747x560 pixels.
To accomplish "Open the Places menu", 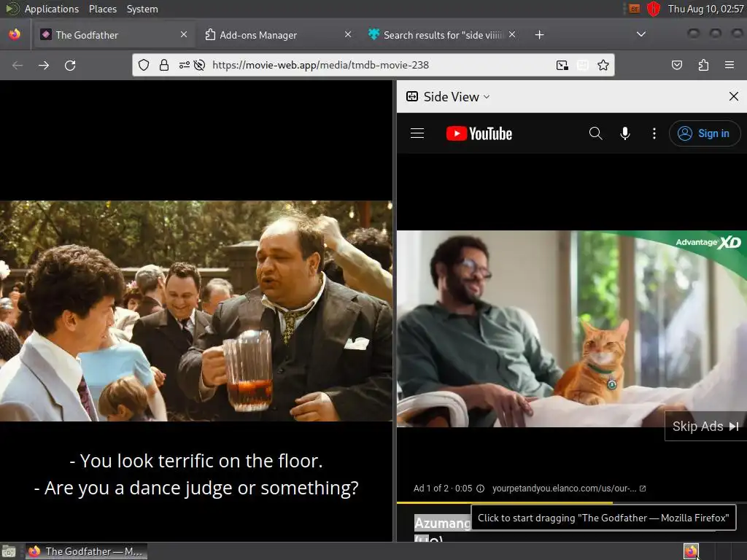I will coord(102,9).
